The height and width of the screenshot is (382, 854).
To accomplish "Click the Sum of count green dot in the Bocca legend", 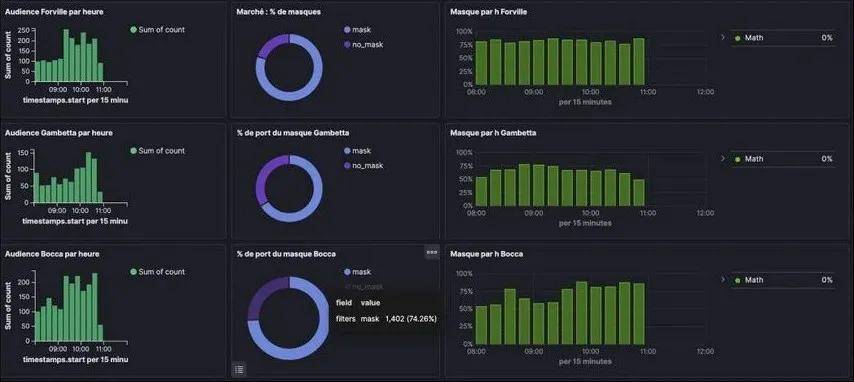I will (133, 272).
